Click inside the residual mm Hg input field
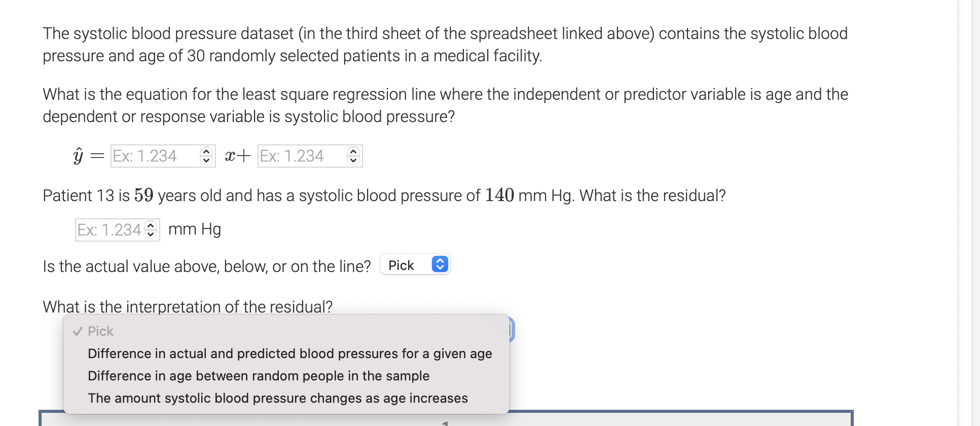The height and width of the screenshot is (426, 980). click(x=109, y=229)
